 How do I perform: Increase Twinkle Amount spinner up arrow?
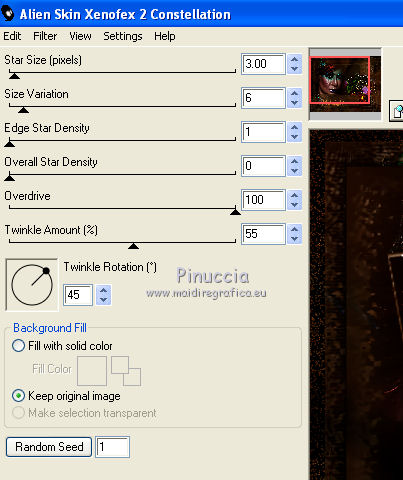pyautogui.click(x=294, y=230)
